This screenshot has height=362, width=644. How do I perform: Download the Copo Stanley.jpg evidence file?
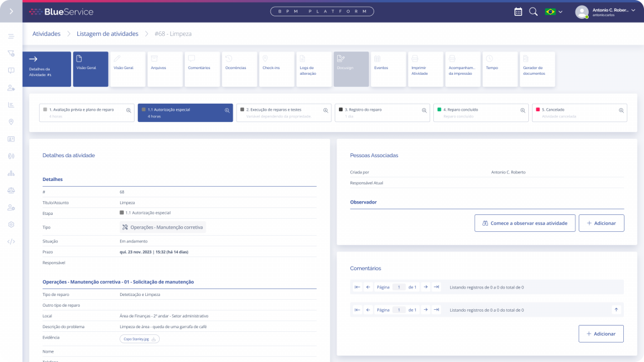coord(140,339)
